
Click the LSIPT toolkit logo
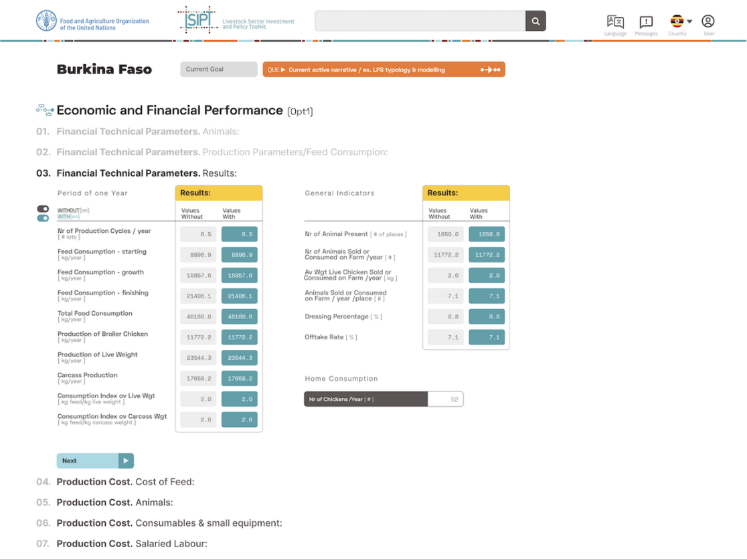coord(197,21)
